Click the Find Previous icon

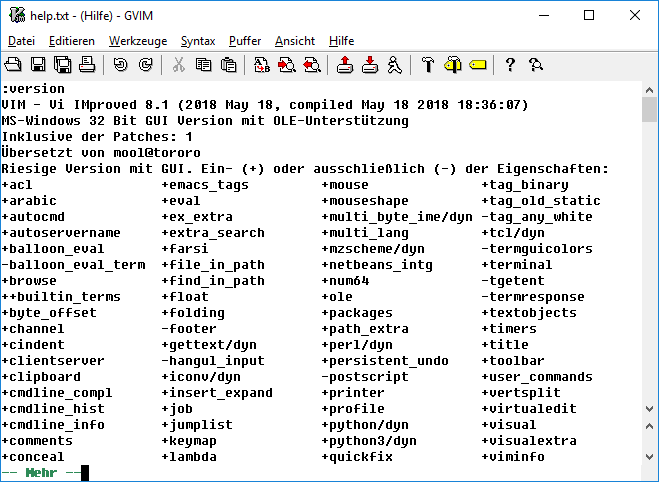point(312,65)
